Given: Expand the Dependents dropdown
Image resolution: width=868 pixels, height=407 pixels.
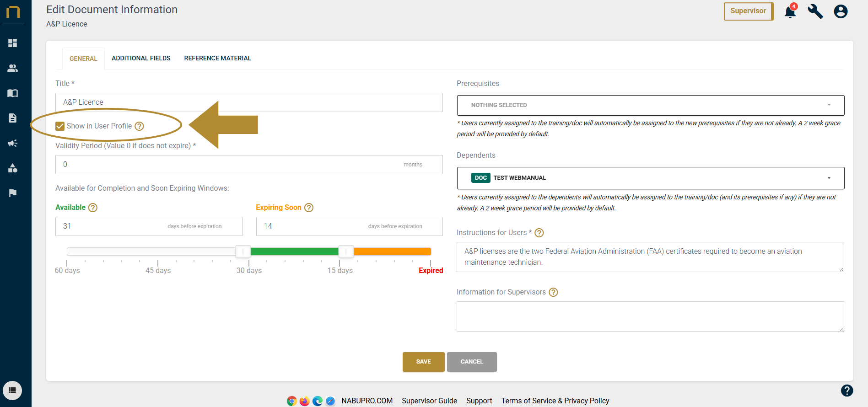Looking at the screenshot, I should tap(650, 178).
